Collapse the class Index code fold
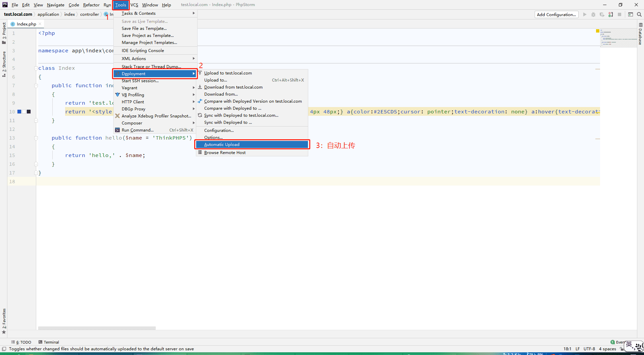Viewport: 644px width, 355px height. click(36, 68)
